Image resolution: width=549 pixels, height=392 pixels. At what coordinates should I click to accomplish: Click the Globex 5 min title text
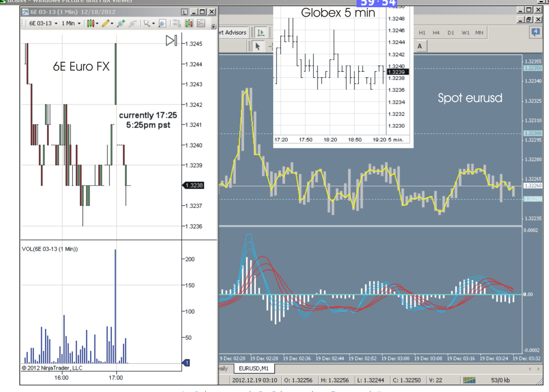338,13
